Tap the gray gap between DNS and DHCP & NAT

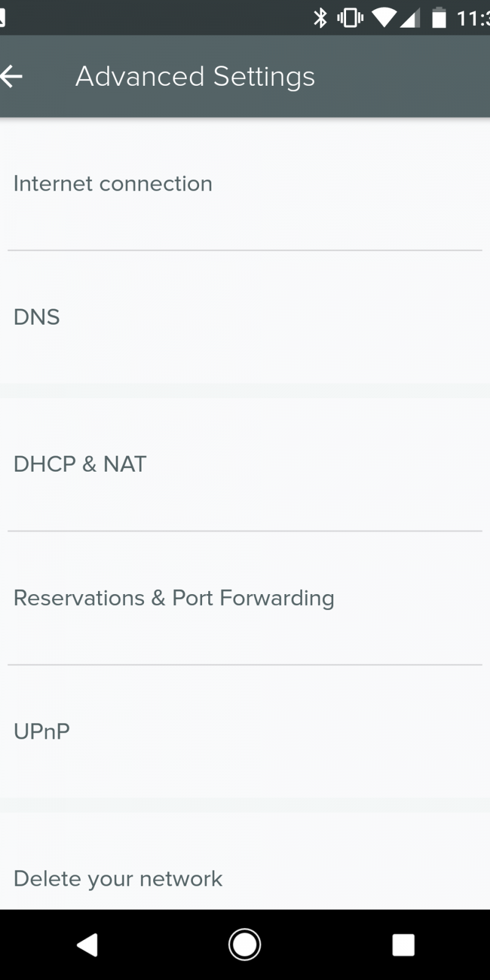click(x=245, y=391)
